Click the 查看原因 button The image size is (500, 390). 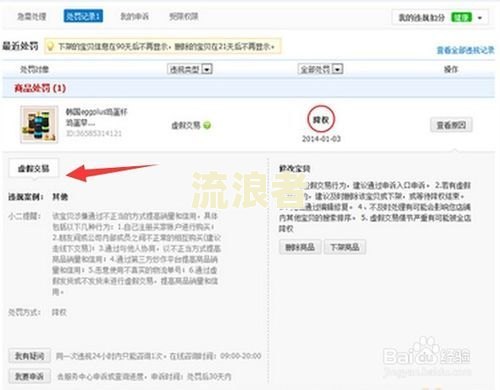click(x=451, y=125)
